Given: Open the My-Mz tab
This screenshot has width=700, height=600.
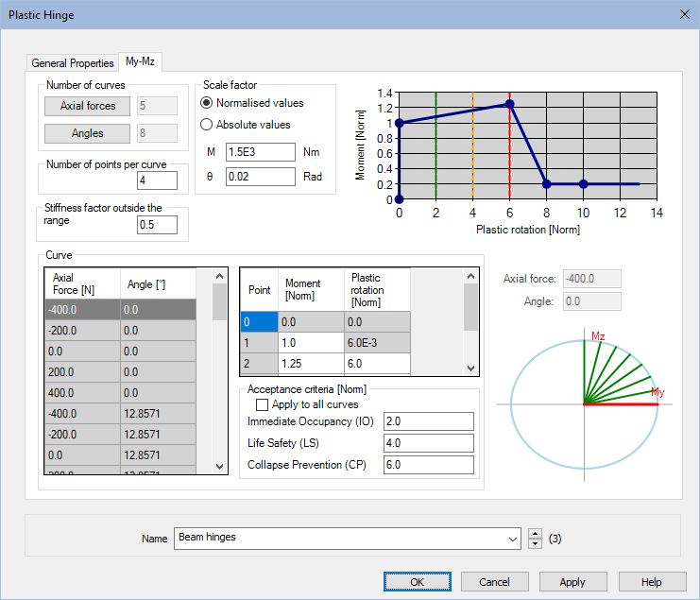Looking at the screenshot, I should 141,62.
